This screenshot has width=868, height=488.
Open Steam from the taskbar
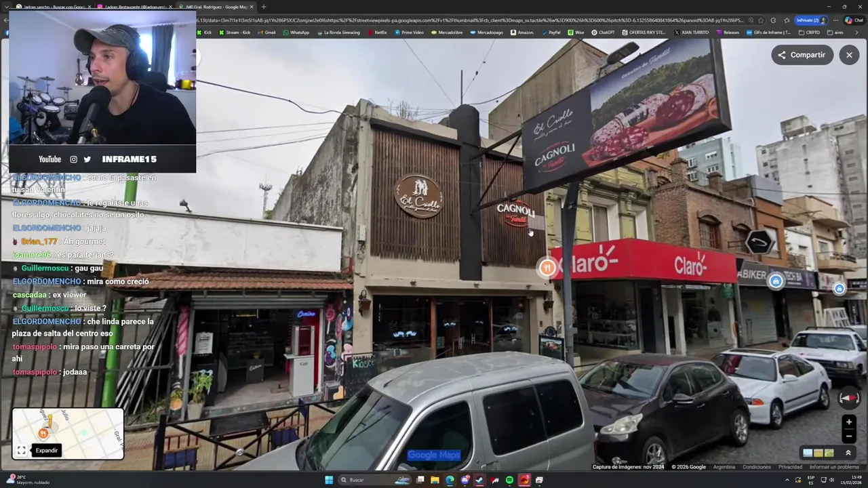click(479, 480)
